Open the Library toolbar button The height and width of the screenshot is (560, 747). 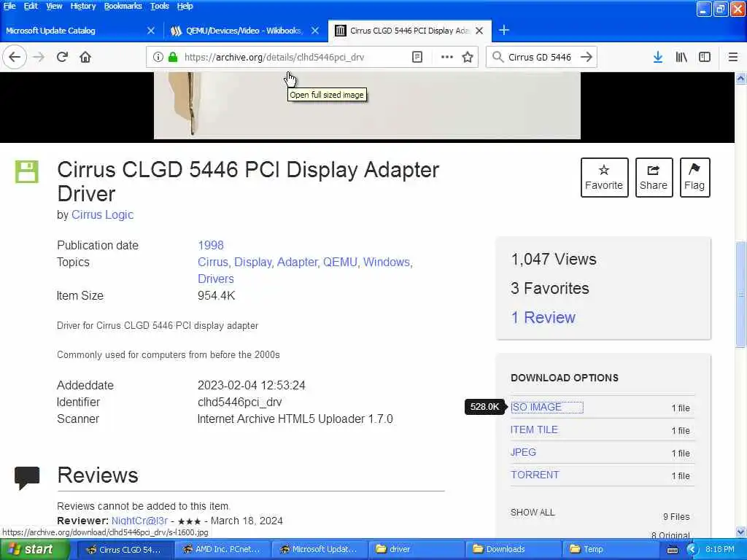[x=681, y=57]
